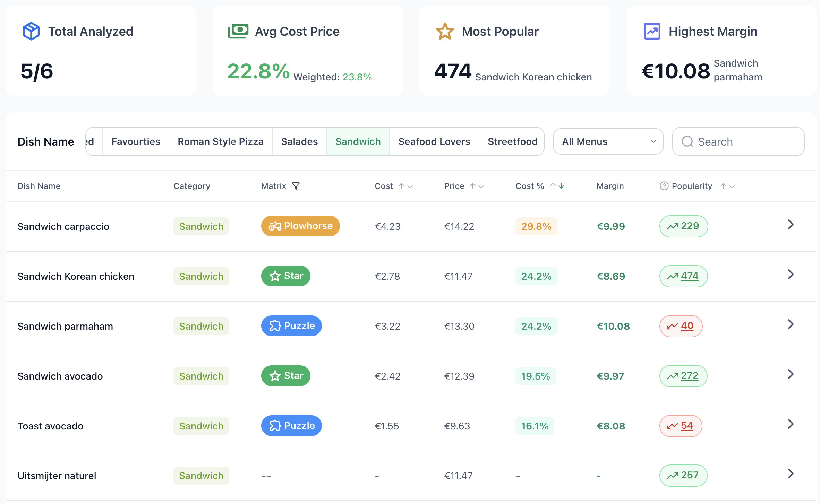Screen dimensions: 820x504
Task: Click the Highest Margin chart icon
Action: tap(652, 31)
